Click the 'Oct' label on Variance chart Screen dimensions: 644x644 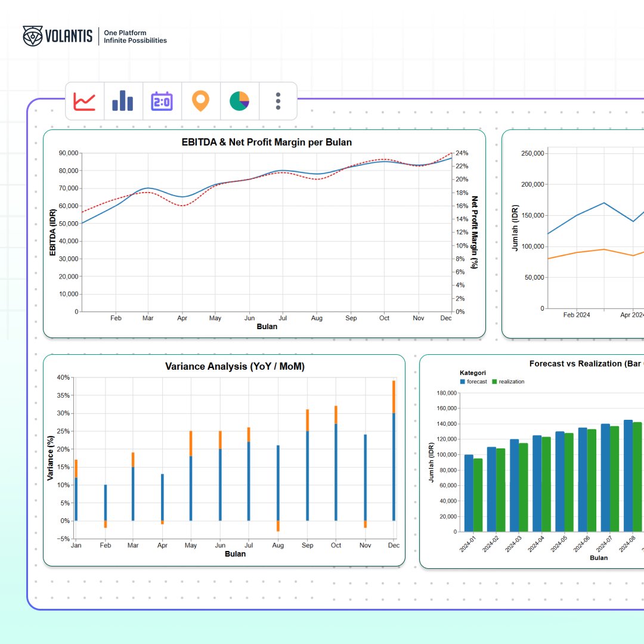pos(336,546)
